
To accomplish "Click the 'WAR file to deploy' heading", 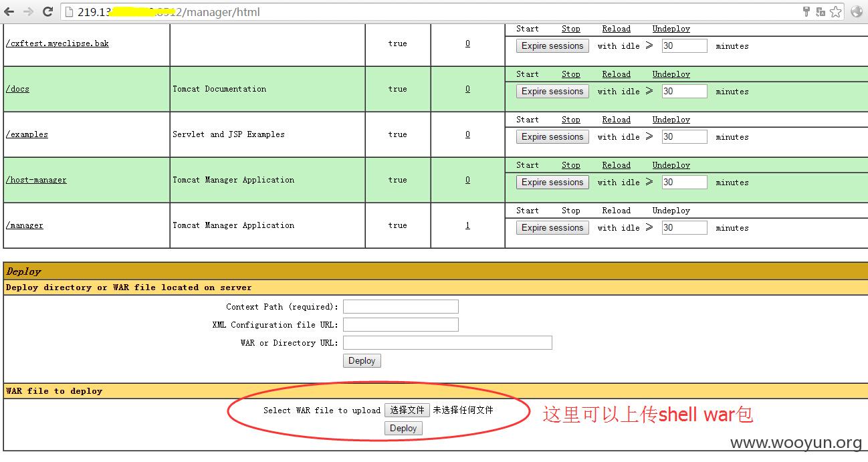I will pyautogui.click(x=54, y=391).
